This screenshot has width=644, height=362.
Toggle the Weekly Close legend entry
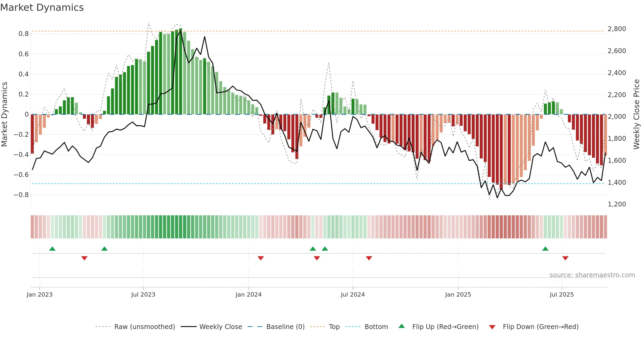(x=211, y=327)
